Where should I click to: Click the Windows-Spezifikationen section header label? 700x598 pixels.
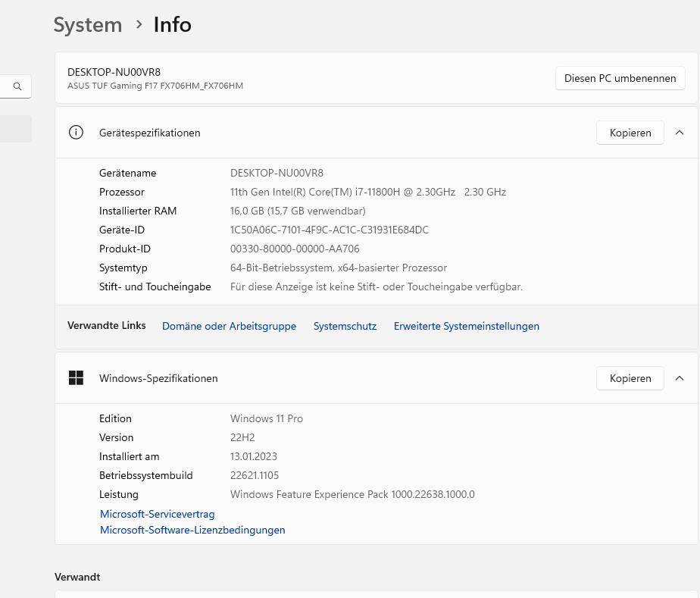coord(158,378)
